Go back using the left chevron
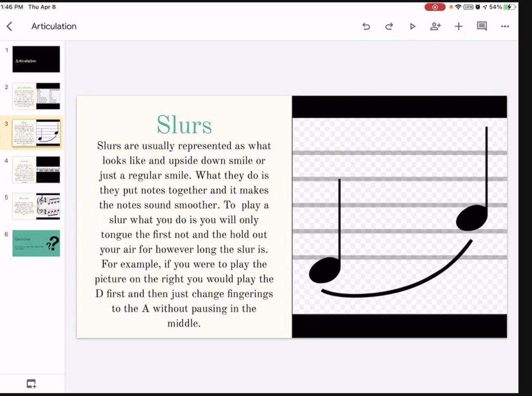Image resolution: width=532 pixels, height=396 pixels. coord(9,26)
